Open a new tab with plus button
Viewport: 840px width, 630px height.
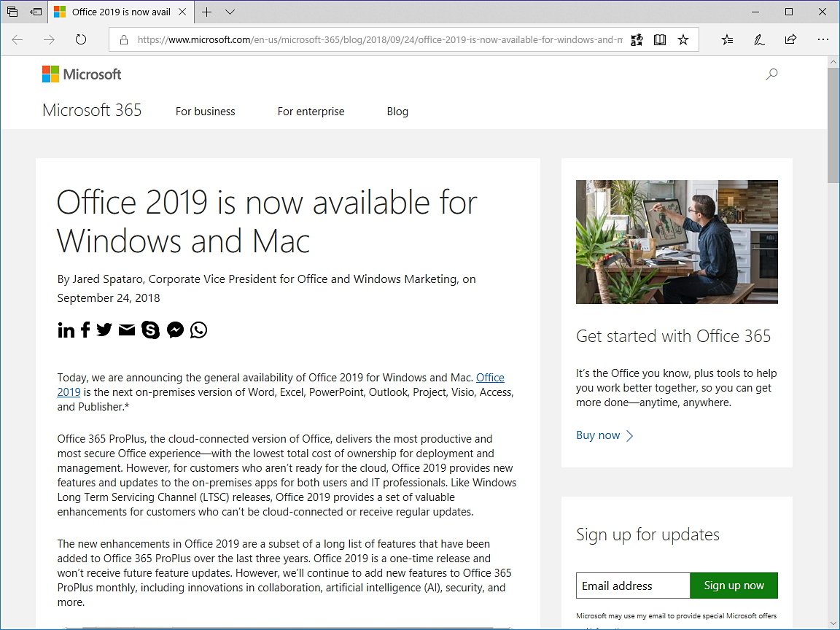[207, 12]
